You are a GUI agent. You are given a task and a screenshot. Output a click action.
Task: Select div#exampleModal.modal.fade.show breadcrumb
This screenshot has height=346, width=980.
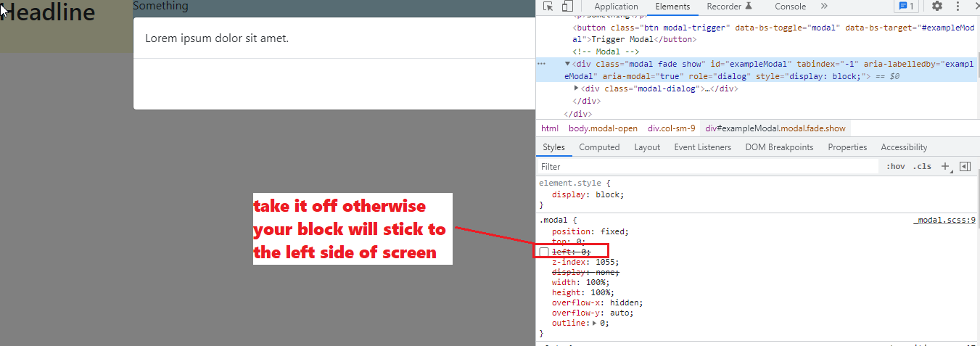775,128
